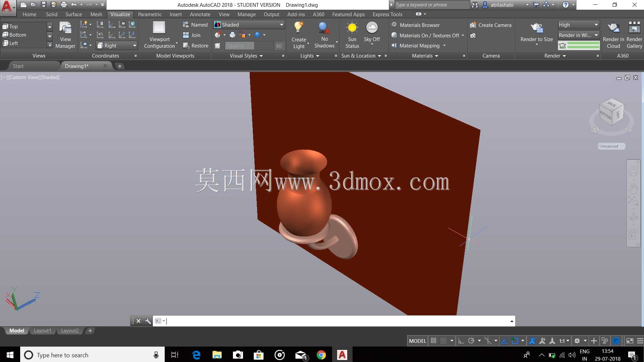Expand the views list gallery arrow
The height and width of the screenshot is (362, 644).
pyautogui.click(x=50, y=45)
